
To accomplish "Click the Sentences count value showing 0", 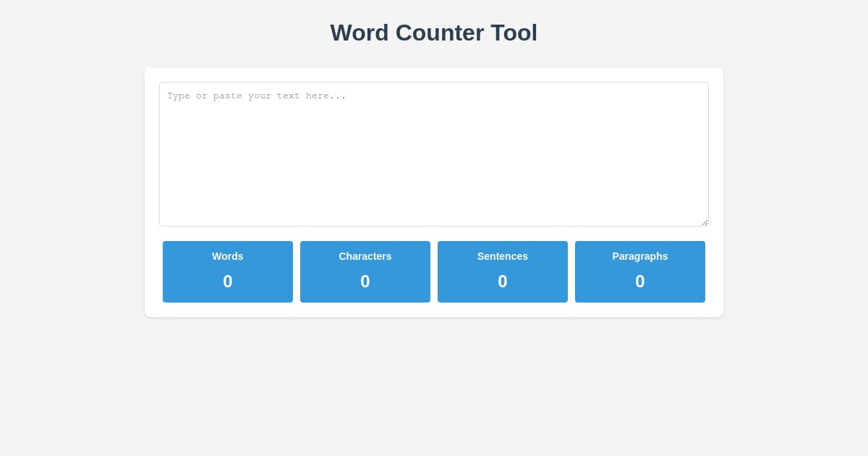I will click(503, 282).
